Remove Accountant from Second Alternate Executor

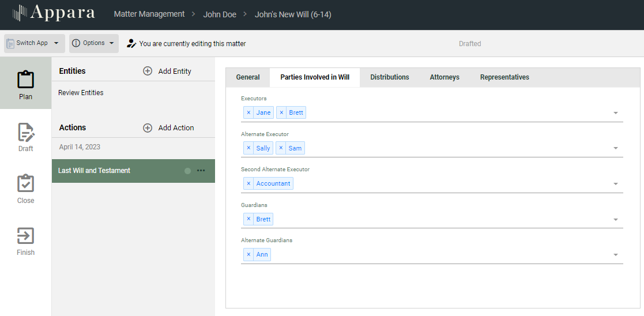click(248, 184)
